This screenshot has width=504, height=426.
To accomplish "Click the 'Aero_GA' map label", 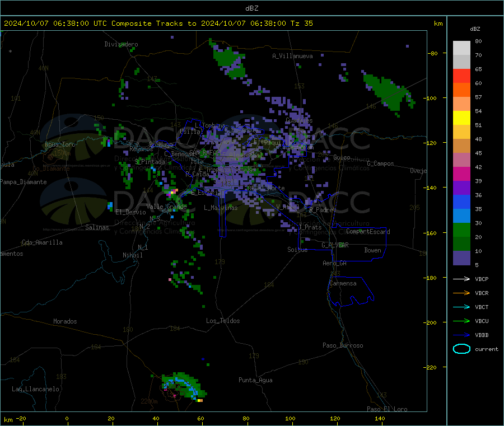I will pyautogui.click(x=335, y=263).
